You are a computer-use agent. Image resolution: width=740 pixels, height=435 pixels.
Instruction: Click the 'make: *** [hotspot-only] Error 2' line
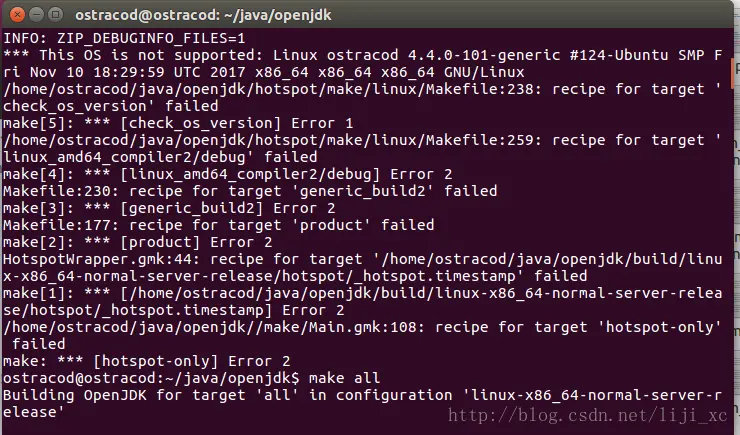(x=147, y=361)
